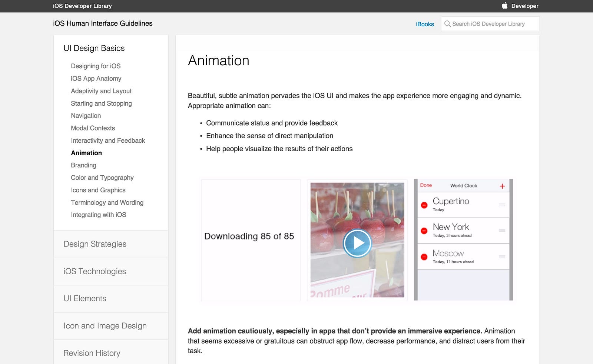Click red delete icon beside Cupertino
593x364 pixels.
(424, 205)
